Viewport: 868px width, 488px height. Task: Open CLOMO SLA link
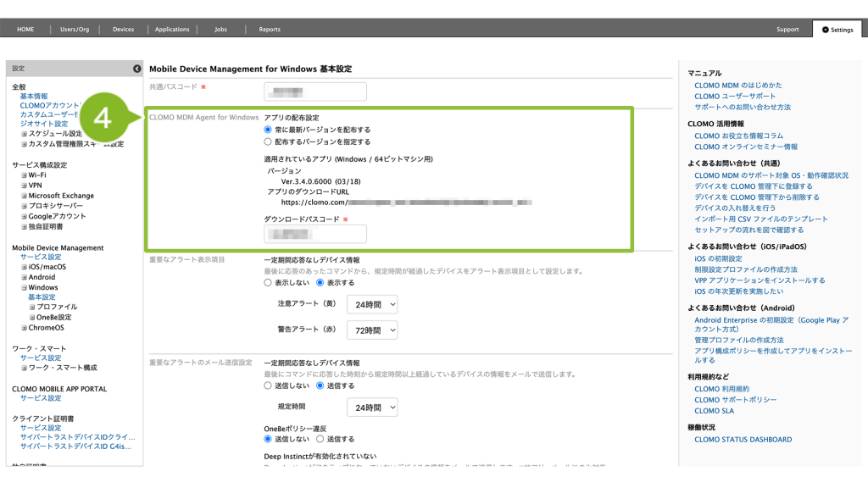[x=714, y=411]
